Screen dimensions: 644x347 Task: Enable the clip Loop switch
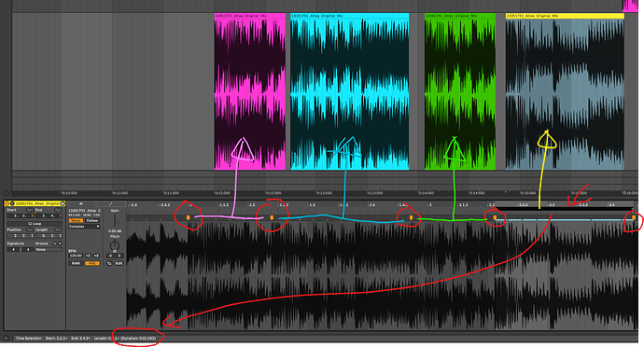(35, 223)
